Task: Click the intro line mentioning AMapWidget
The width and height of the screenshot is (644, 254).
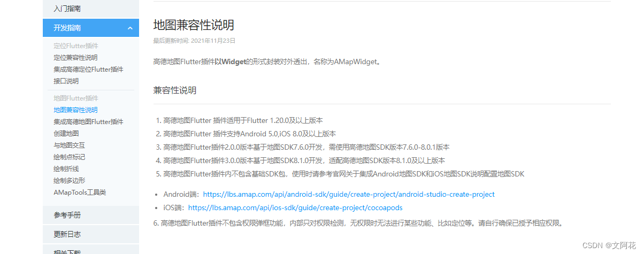Action: click(x=267, y=62)
